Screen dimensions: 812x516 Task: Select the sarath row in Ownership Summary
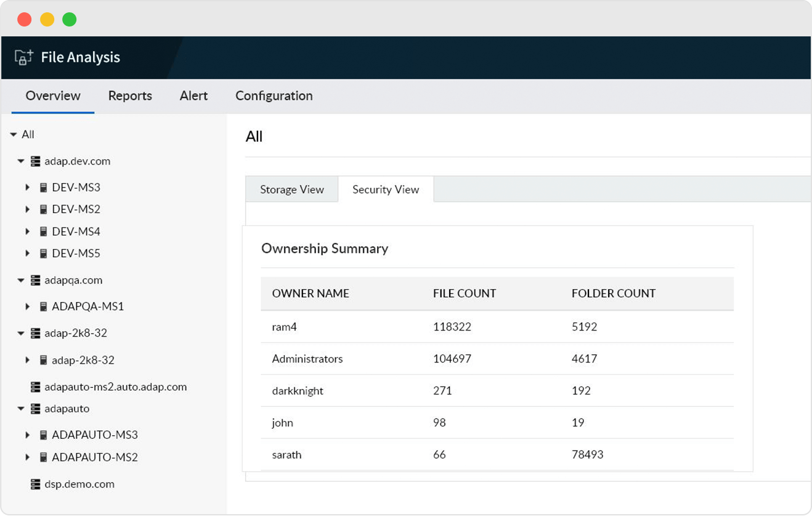287,454
